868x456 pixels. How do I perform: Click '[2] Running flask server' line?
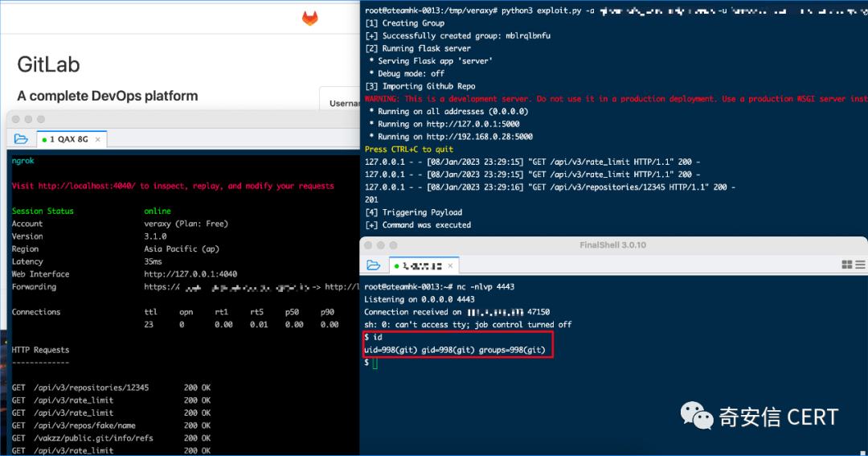pyautogui.click(x=418, y=49)
